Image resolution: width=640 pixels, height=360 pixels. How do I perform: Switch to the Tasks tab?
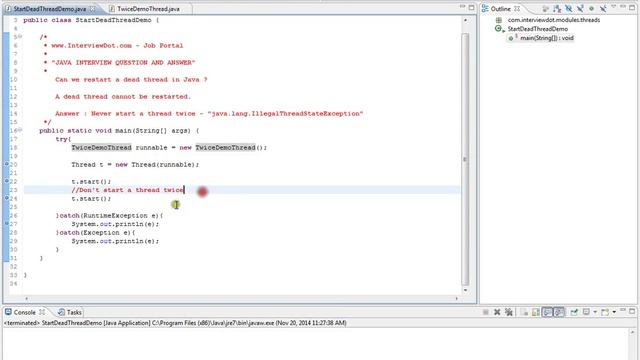pos(70,312)
